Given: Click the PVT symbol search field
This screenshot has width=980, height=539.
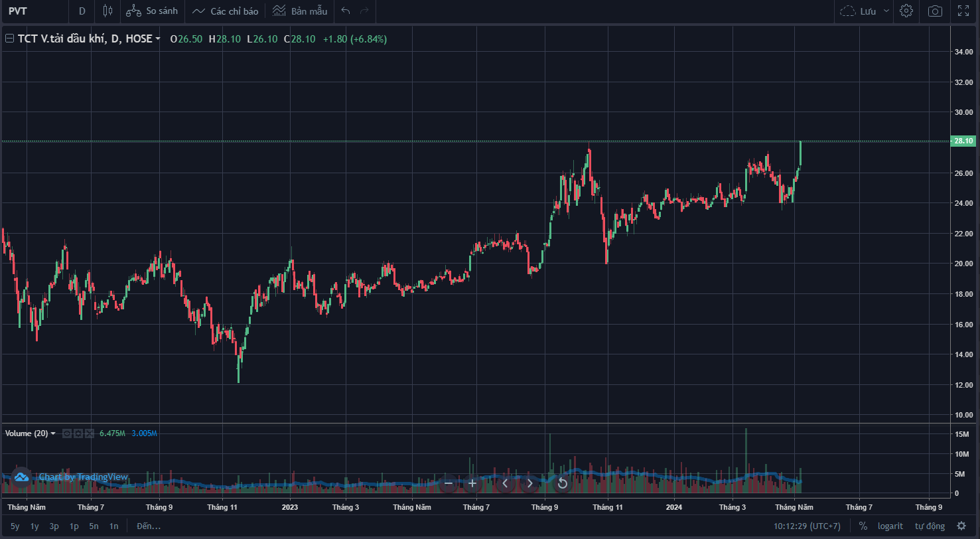Looking at the screenshot, I should coord(34,11).
